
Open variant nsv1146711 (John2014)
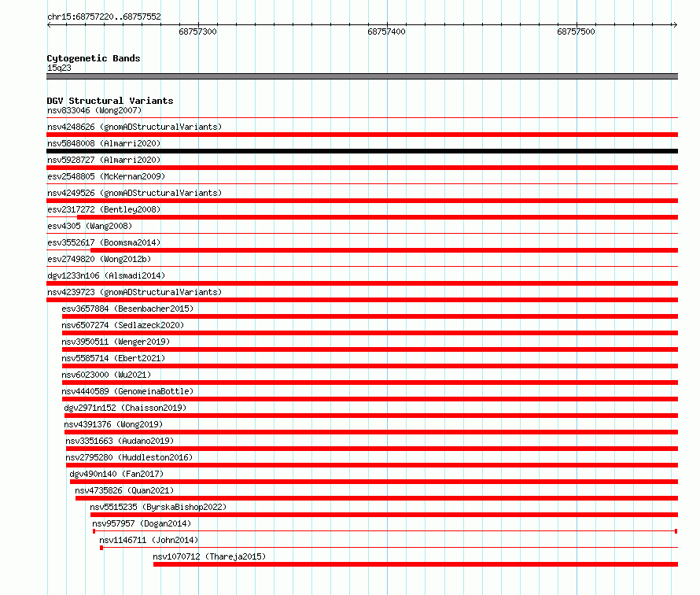(x=149, y=540)
